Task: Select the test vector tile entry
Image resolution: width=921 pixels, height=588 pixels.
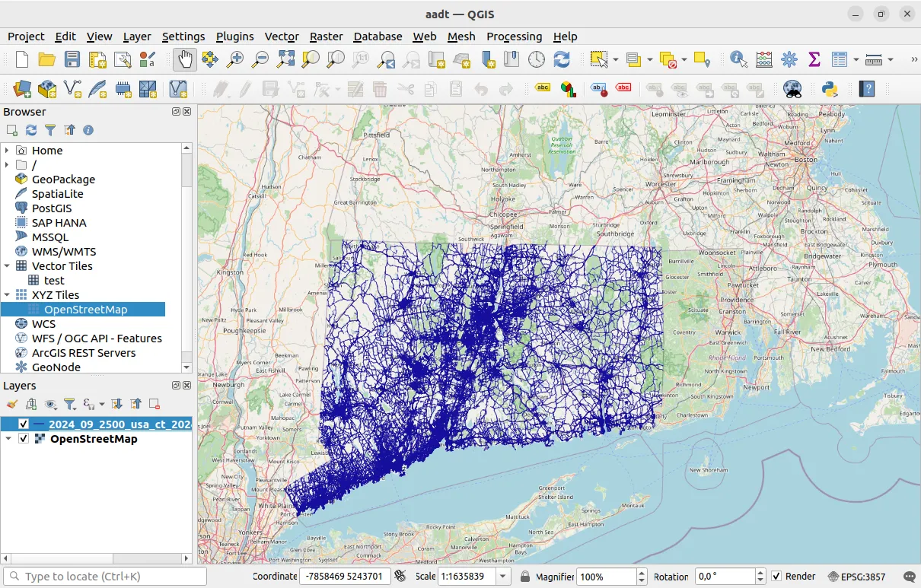Action: click(x=54, y=281)
